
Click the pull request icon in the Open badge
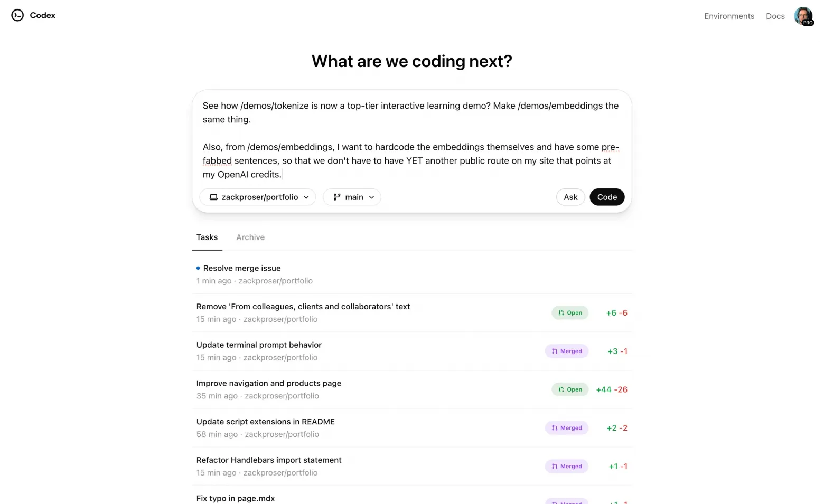click(561, 312)
